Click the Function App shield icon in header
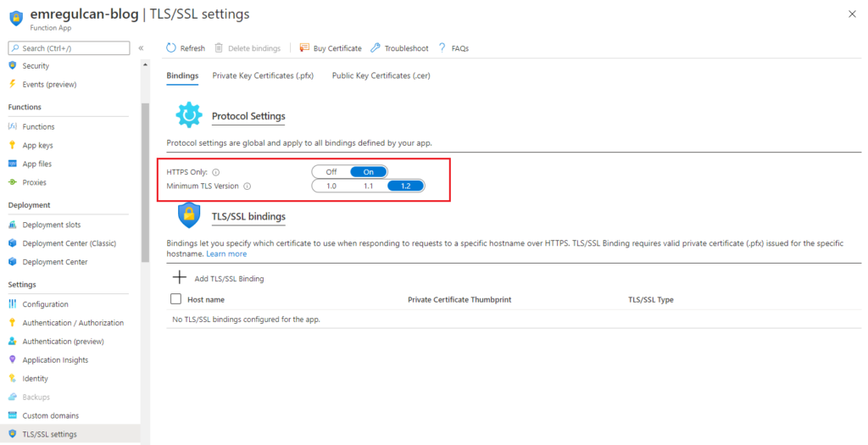 click(16, 17)
